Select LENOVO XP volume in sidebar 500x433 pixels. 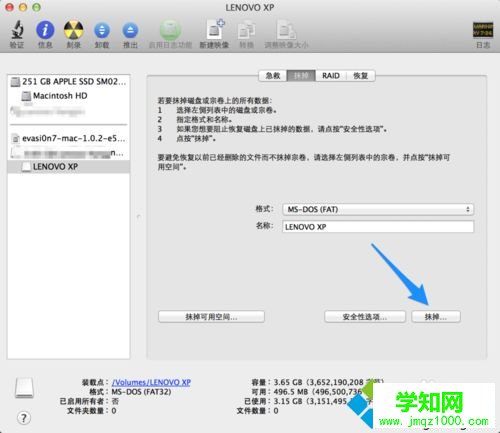coord(68,167)
